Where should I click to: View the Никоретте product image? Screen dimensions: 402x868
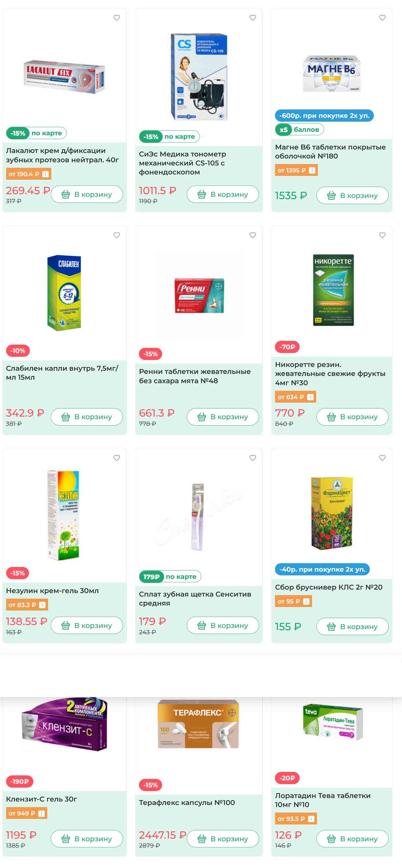point(333,290)
